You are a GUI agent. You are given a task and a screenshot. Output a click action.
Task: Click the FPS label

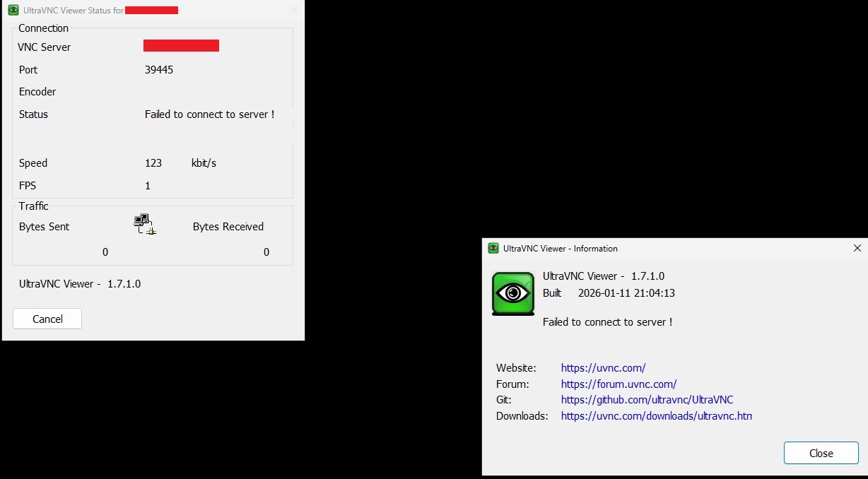[x=28, y=186]
